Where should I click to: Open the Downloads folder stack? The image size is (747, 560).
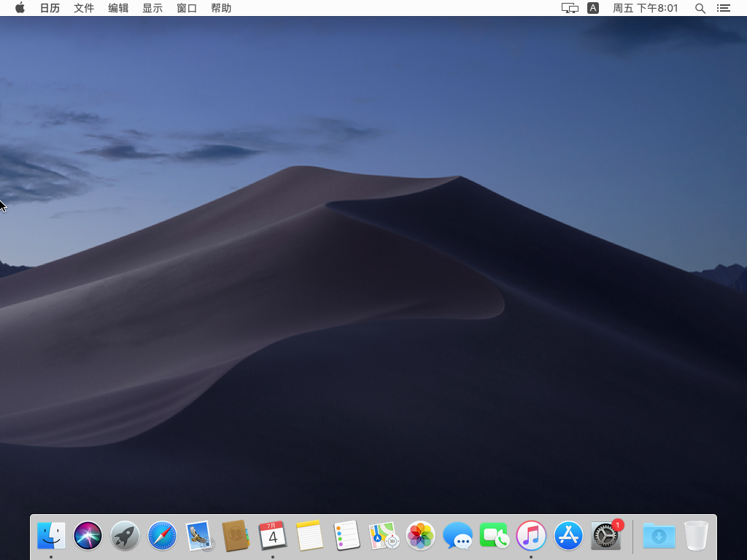pyautogui.click(x=659, y=535)
